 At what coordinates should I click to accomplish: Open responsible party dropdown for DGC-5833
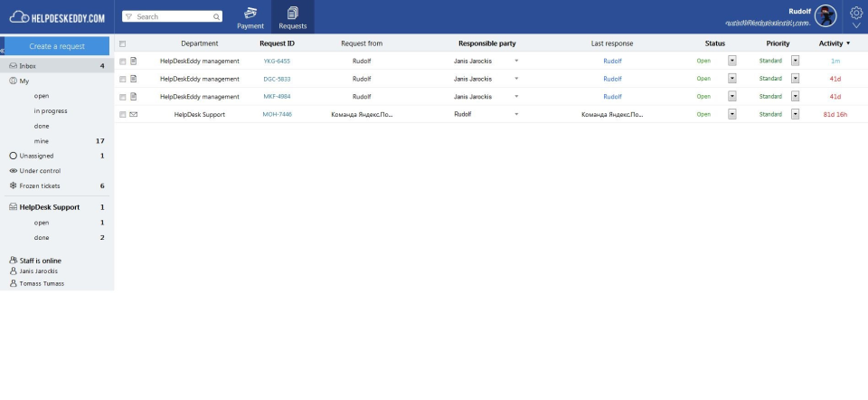pyautogui.click(x=516, y=79)
